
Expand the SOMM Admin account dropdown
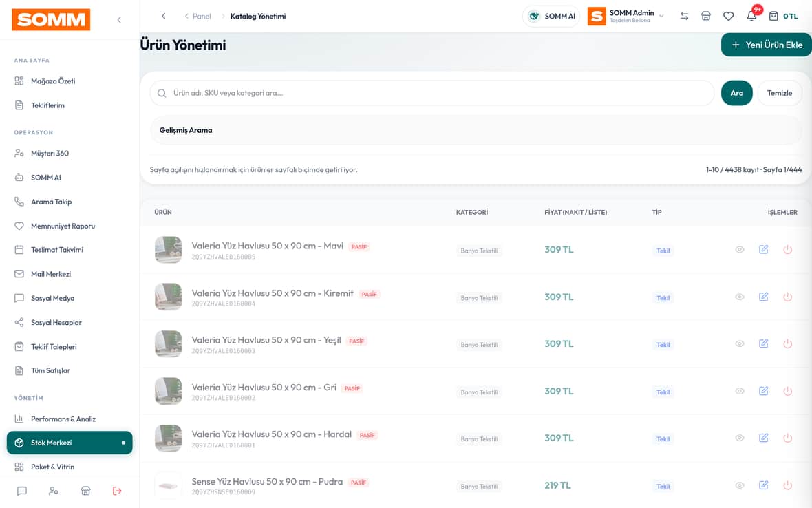(627, 16)
